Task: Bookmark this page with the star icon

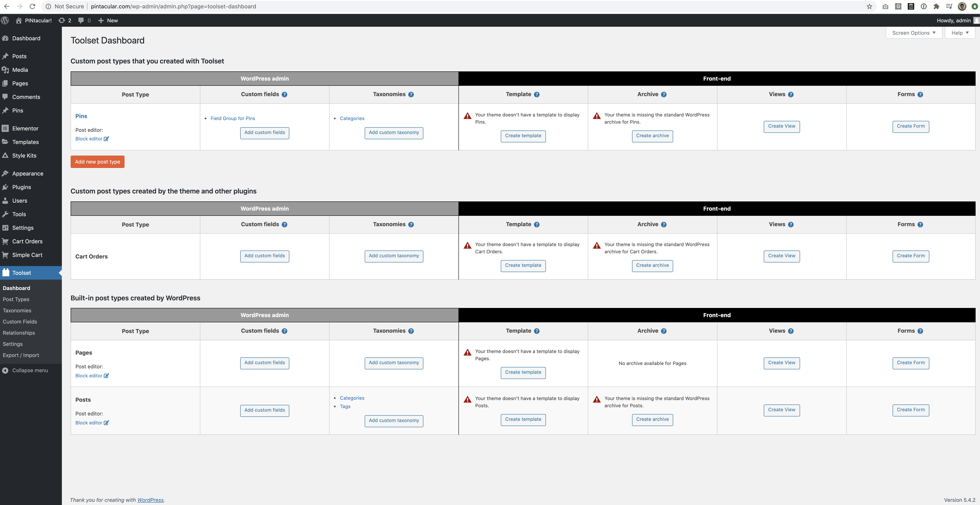Action: (x=869, y=6)
